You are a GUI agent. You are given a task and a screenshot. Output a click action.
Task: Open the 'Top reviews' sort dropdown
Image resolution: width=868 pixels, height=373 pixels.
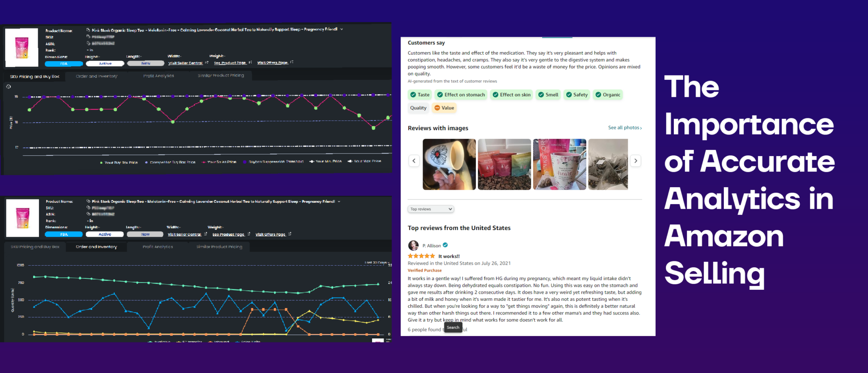[431, 209]
